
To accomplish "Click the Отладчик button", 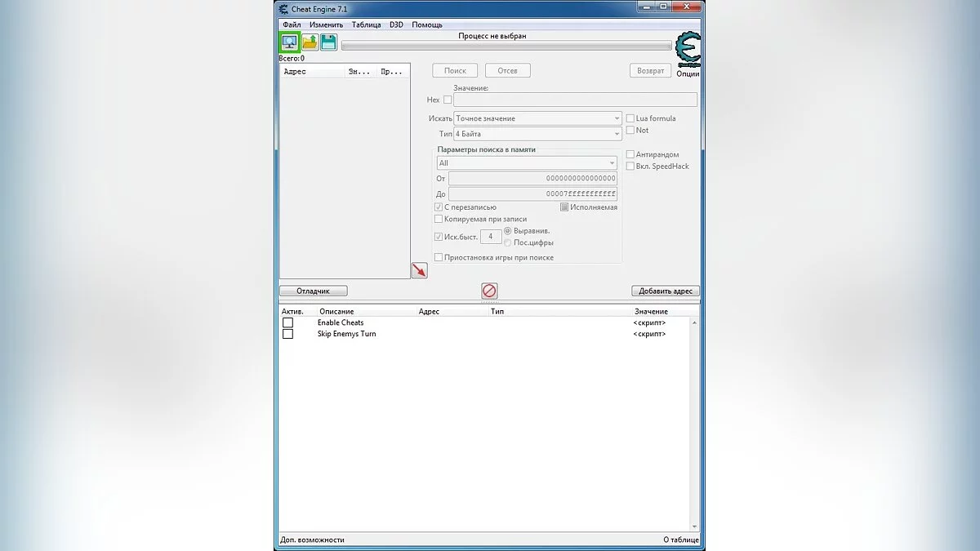I will pyautogui.click(x=314, y=291).
